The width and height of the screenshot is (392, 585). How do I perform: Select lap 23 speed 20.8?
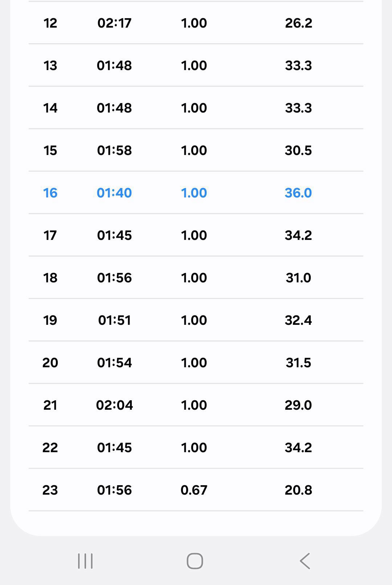click(x=298, y=490)
